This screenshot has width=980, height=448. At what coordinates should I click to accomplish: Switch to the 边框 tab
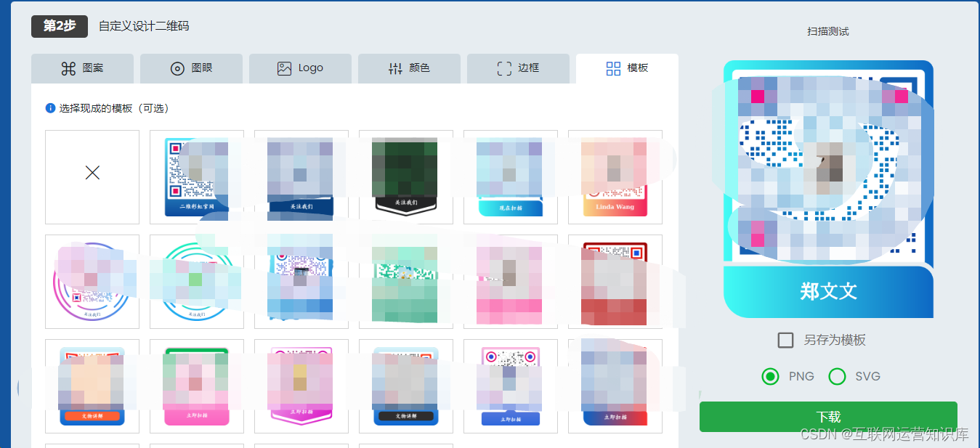[x=518, y=68]
